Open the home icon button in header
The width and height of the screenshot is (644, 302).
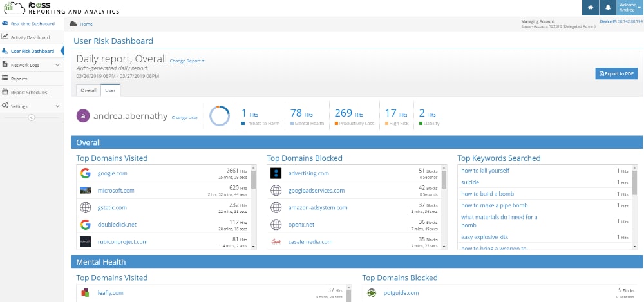[591, 7]
